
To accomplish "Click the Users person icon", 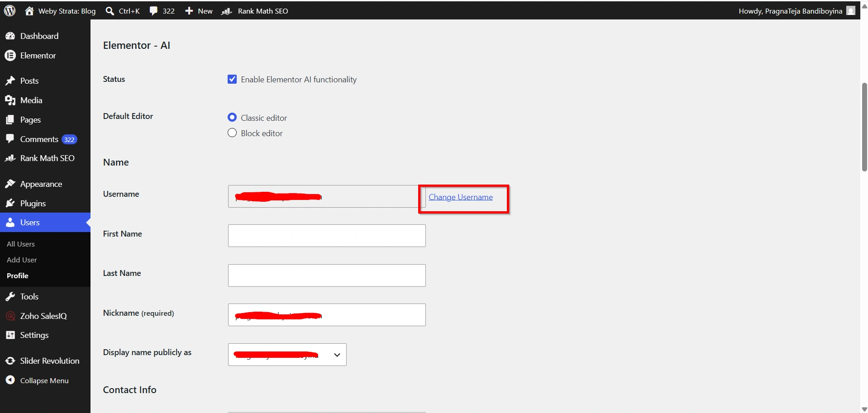I will 10,223.
